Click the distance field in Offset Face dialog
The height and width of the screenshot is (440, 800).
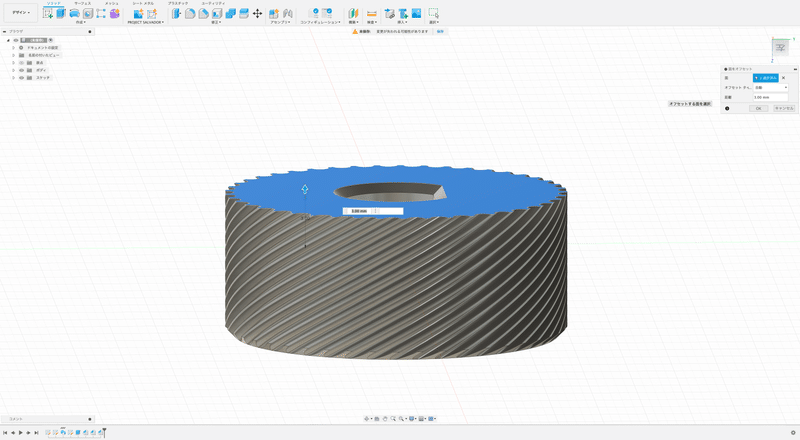point(771,97)
